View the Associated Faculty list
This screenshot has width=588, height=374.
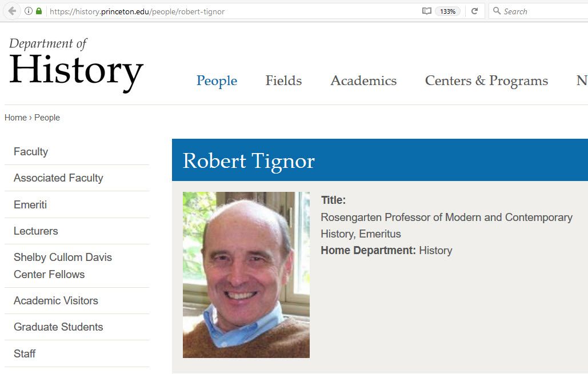tap(58, 178)
